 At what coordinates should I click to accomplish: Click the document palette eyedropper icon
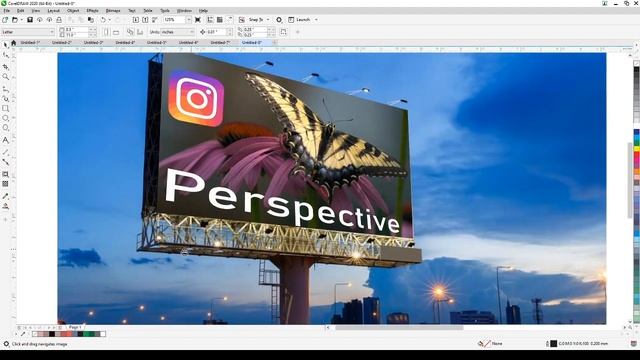click(x=23, y=334)
